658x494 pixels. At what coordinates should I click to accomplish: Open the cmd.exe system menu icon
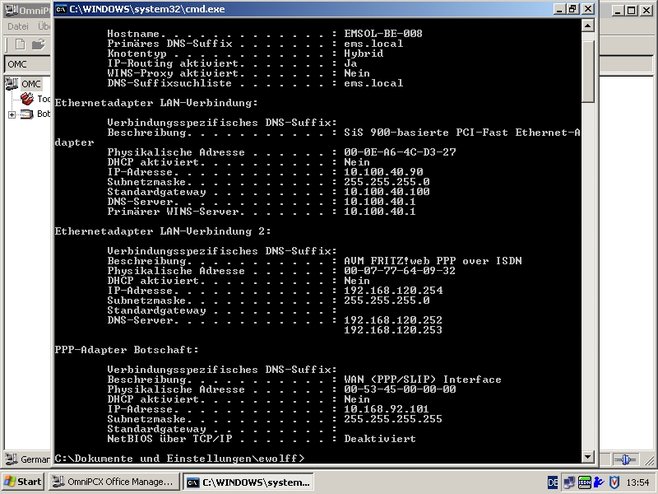(x=61, y=9)
